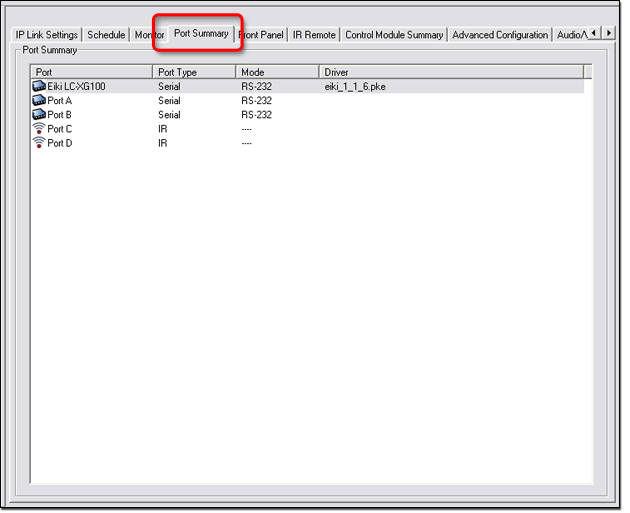Screen dimensions: 630x513
Task: Click the Mode column header
Action: coord(277,72)
